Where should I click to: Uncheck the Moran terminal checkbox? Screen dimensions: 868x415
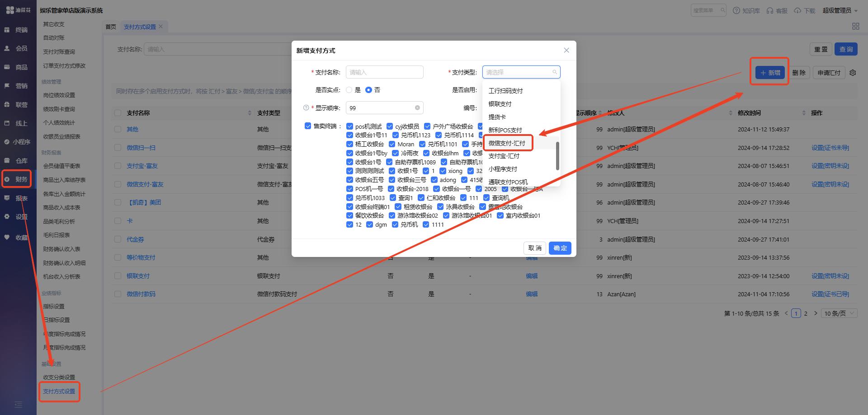pyautogui.click(x=392, y=144)
